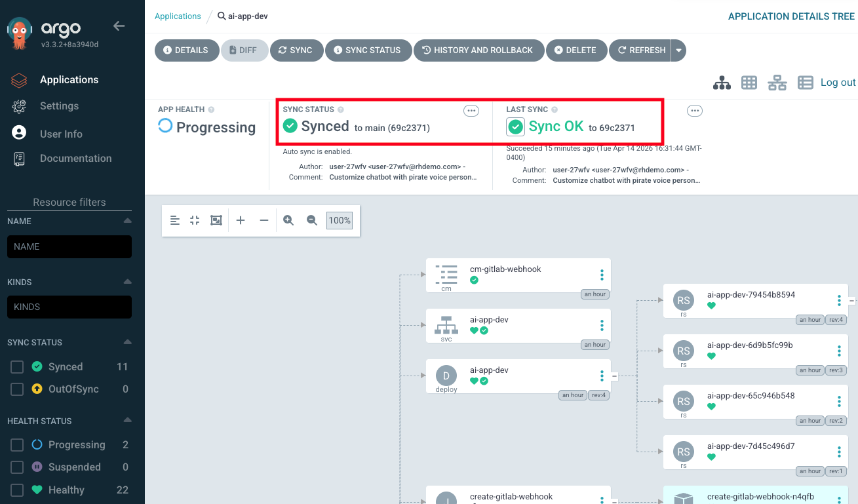The image size is (858, 504).
Task: Switch to the pods view icon
Action: [x=749, y=83]
